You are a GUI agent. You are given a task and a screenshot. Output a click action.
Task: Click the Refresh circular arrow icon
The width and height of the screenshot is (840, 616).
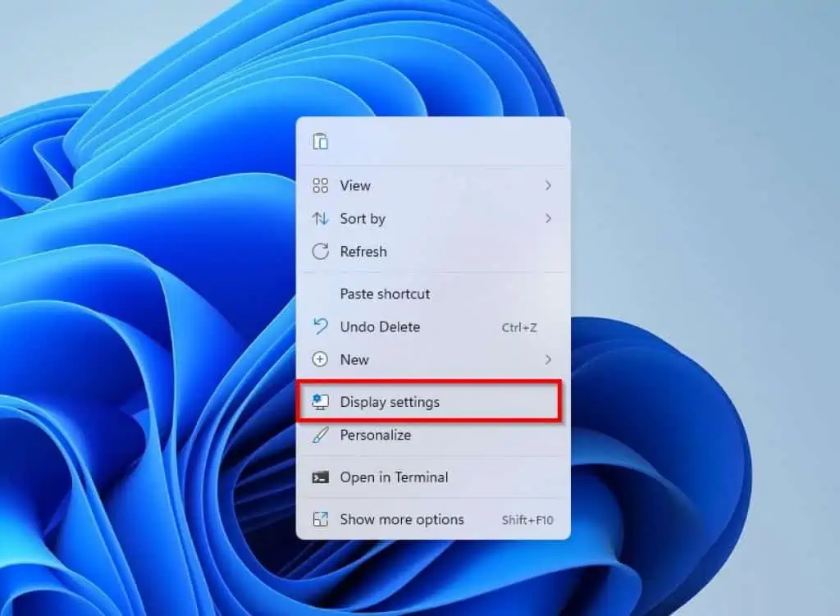tap(320, 252)
